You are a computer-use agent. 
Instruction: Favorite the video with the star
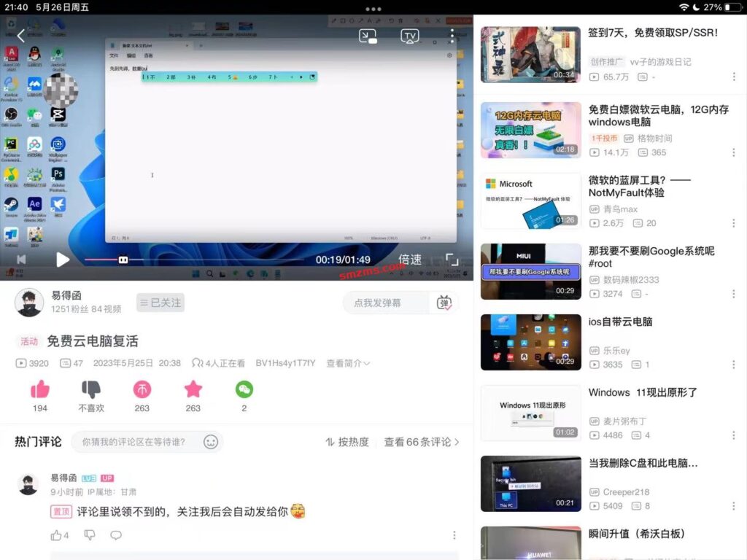pyautogui.click(x=193, y=389)
